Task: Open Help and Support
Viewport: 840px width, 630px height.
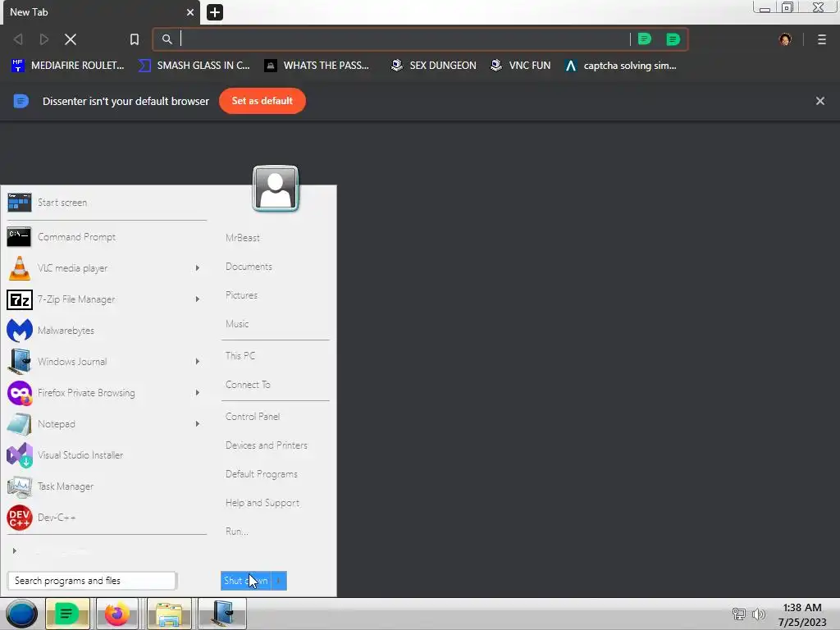Action: [x=262, y=503]
